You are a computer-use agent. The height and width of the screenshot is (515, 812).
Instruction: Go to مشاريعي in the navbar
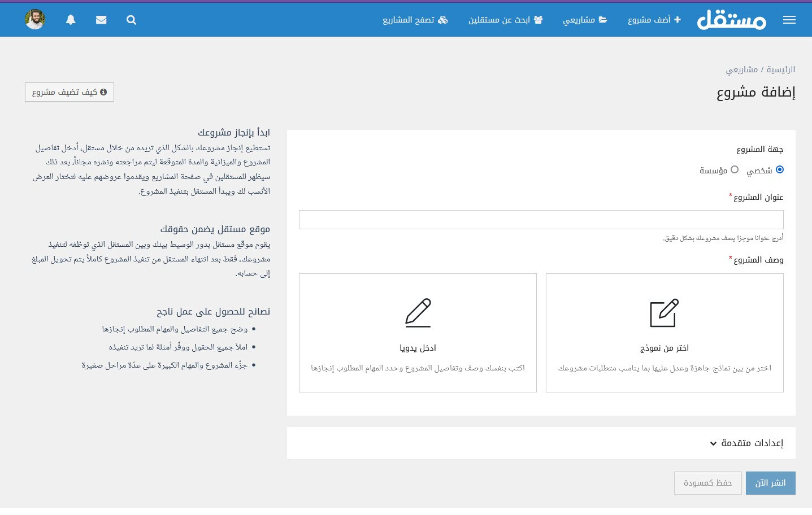pyautogui.click(x=585, y=20)
